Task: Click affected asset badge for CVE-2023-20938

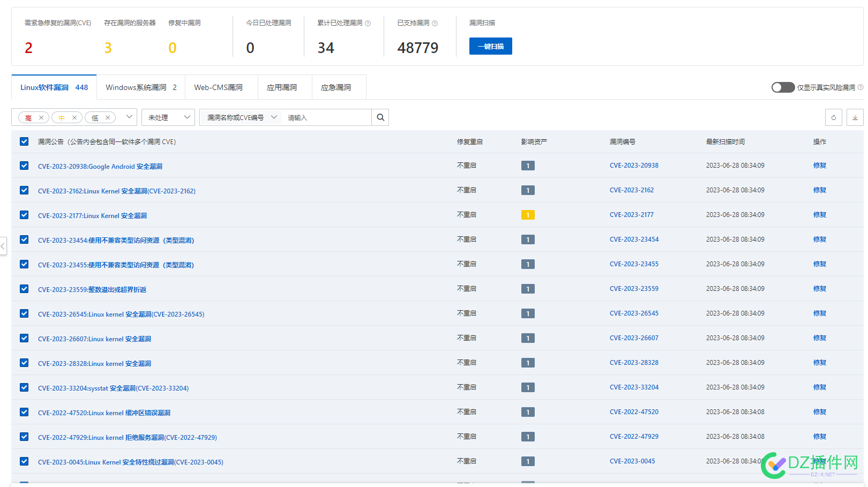Action: point(528,166)
